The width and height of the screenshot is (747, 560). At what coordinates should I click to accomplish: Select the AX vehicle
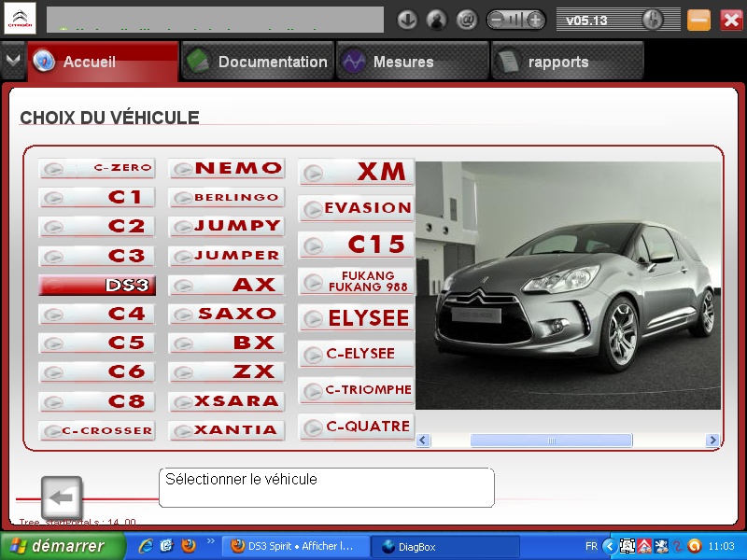pos(227,285)
